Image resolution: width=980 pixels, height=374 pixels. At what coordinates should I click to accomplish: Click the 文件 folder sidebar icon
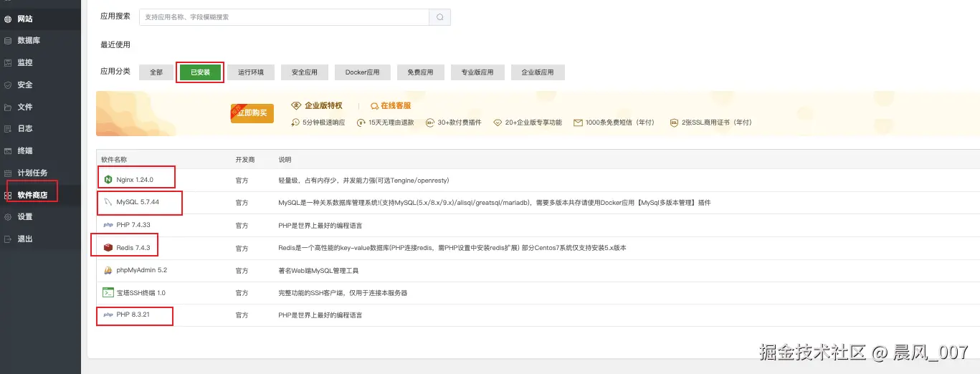click(8, 107)
